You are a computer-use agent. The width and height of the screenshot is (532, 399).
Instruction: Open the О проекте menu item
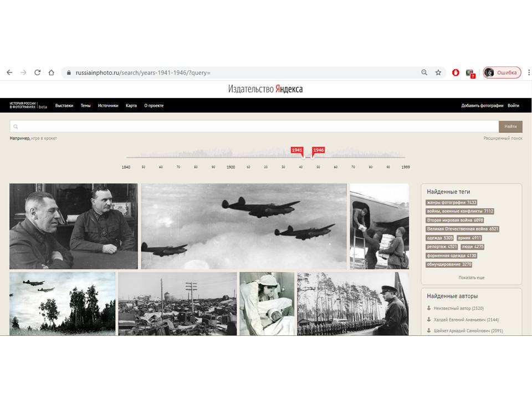pyautogui.click(x=154, y=105)
